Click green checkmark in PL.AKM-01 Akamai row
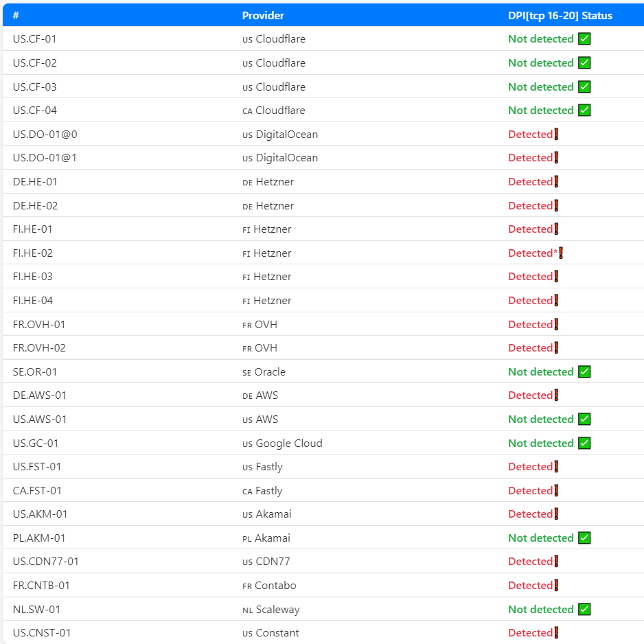 [584, 538]
